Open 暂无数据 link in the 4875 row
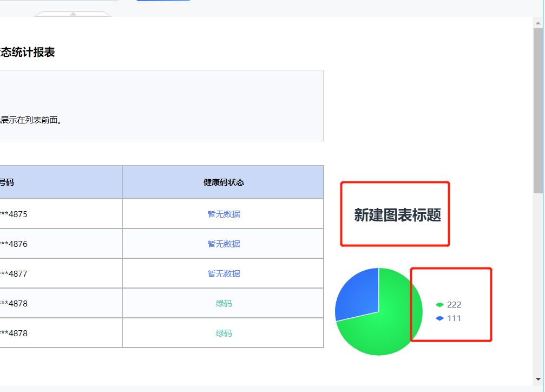Viewport: 545px width, 392px height. click(224, 214)
